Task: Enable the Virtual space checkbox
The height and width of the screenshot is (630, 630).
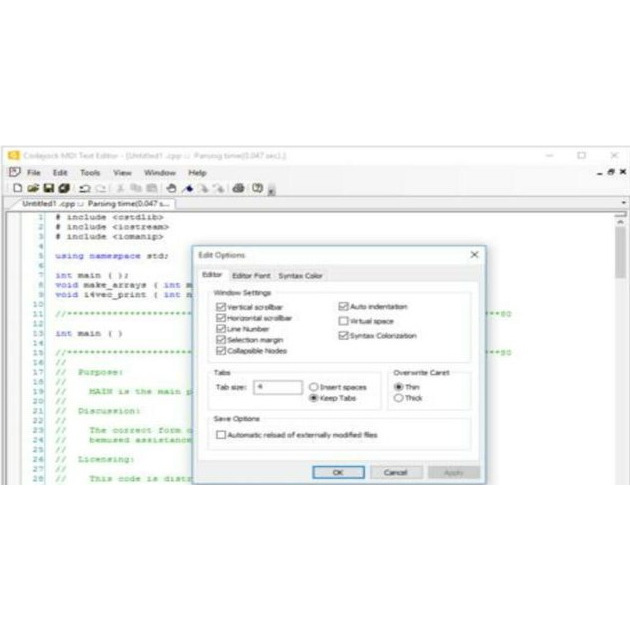Action: click(x=343, y=321)
